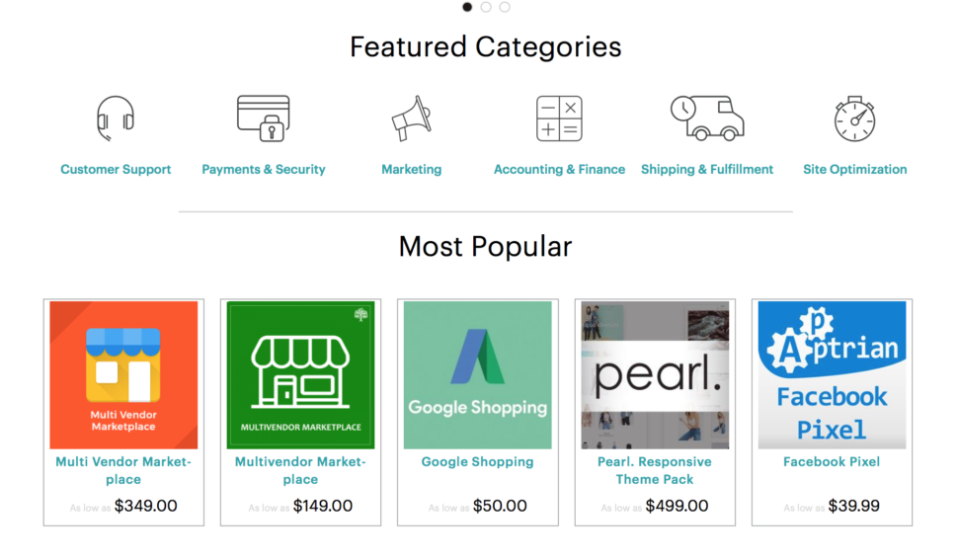This screenshot has height=560, width=958.
Task: Switch to the third carousel slide dot
Action: point(505,7)
